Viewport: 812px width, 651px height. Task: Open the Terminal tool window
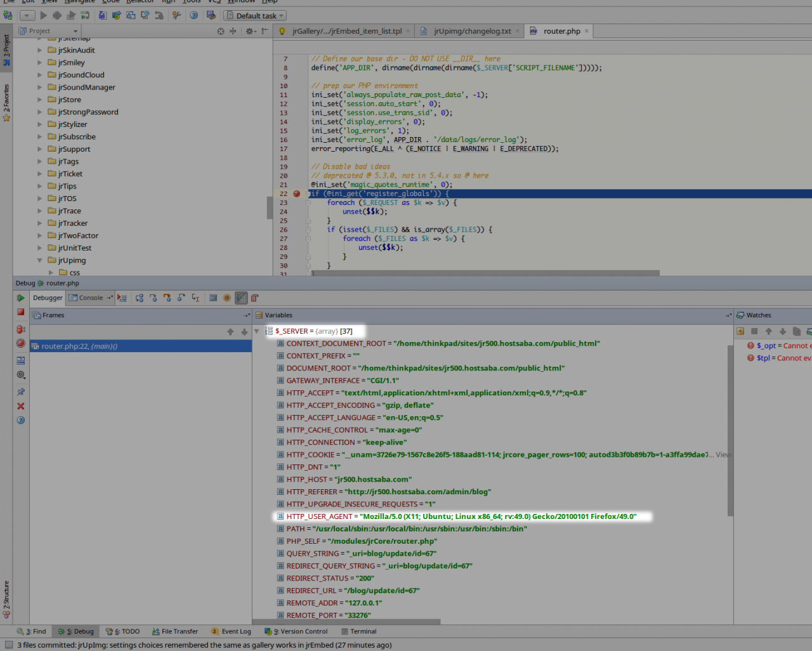[359, 631]
